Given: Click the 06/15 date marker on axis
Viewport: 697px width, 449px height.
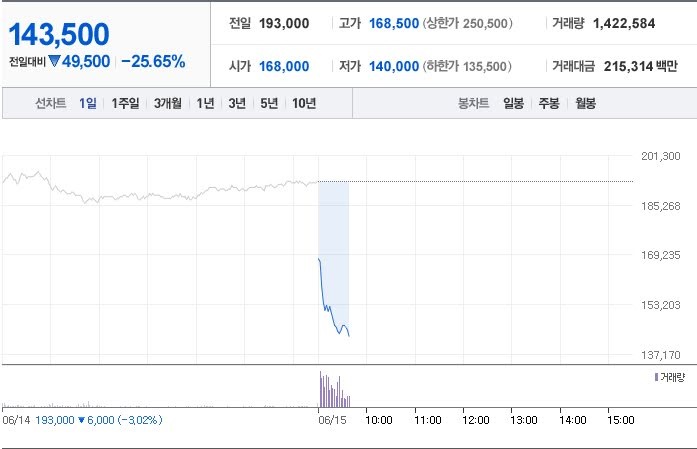Looking at the screenshot, I should click(332, 420).
